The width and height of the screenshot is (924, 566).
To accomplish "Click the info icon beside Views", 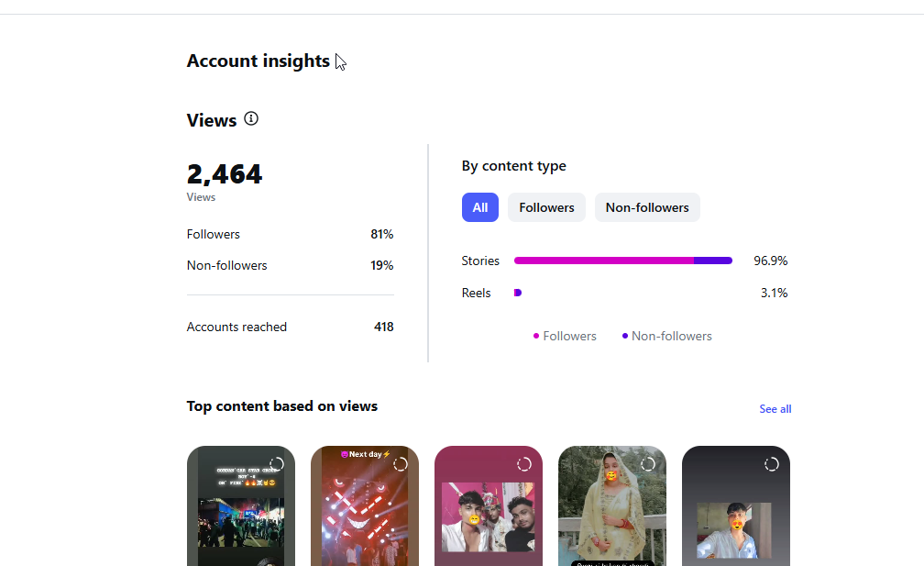I will click(x=251, y=118).
